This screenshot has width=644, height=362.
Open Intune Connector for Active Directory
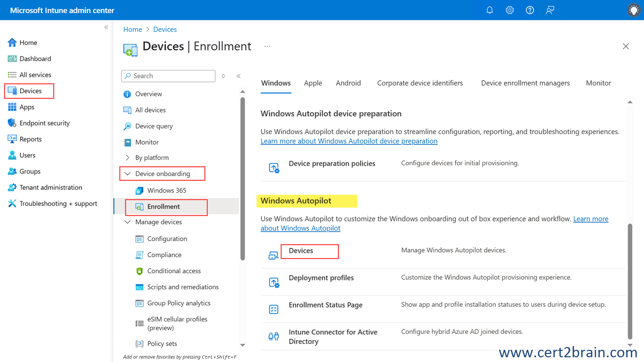tap(333, 337)
